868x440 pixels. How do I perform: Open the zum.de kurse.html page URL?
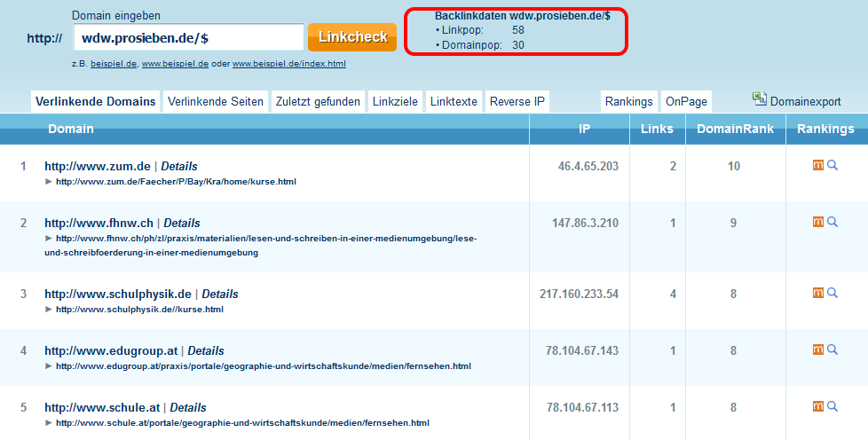tap(176, 182)
